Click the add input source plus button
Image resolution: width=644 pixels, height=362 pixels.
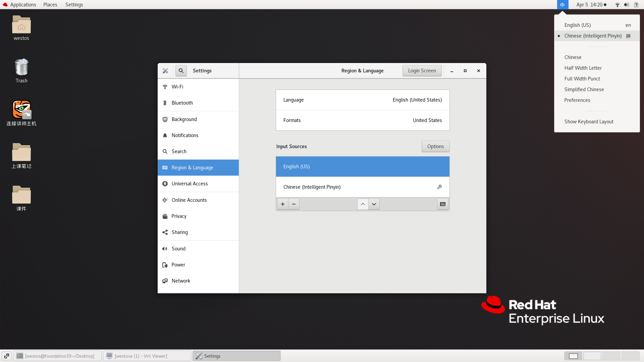click(x=283, y=204)
